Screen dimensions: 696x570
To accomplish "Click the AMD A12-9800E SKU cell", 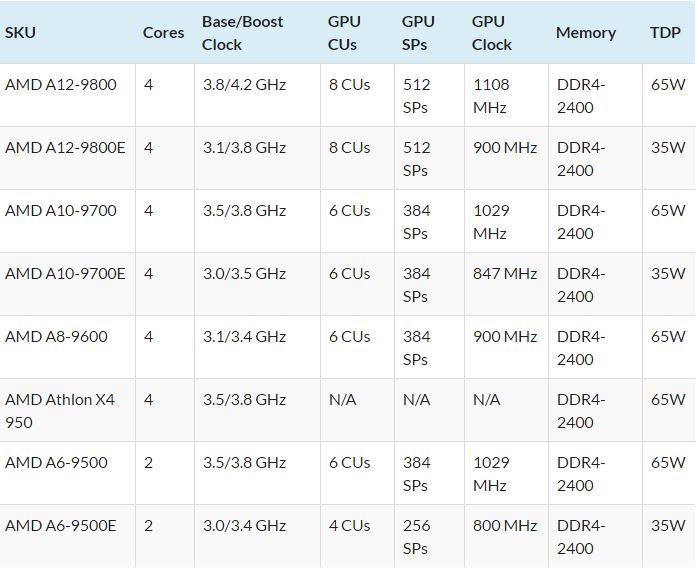I will [x=65, y=148].
